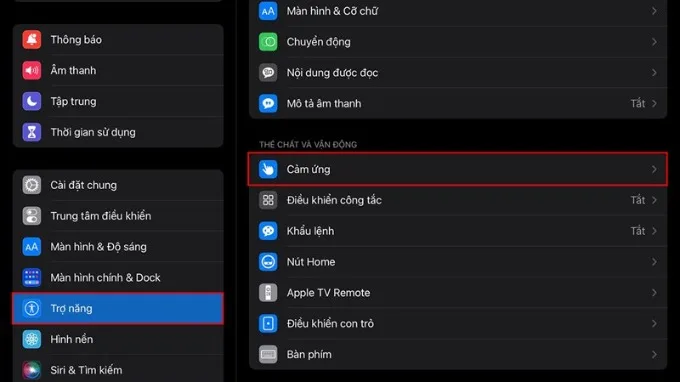
Task: Select Thông báo in the sidebar
Action: click(118, 39)
